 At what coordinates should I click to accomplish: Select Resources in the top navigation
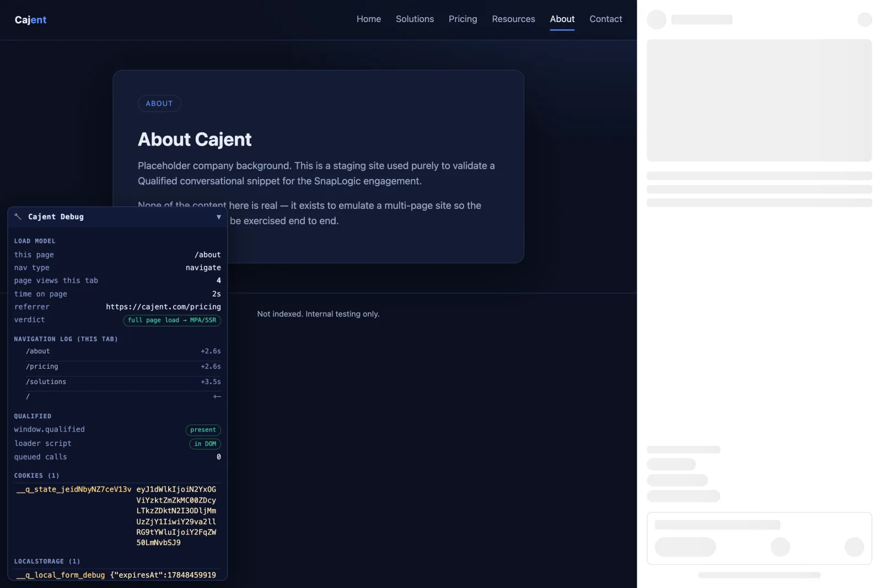coord(513,19)
